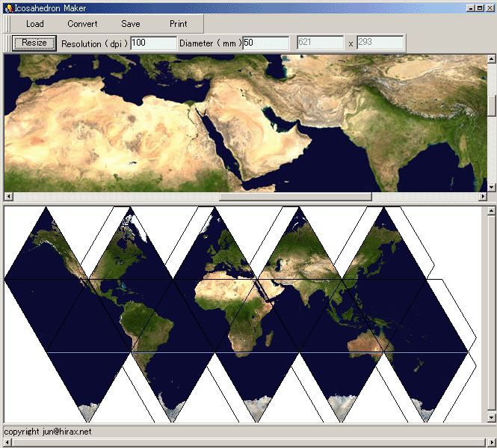Click the window's bottom scroll right arrow

pyautogui.click(x=492, y=442)
